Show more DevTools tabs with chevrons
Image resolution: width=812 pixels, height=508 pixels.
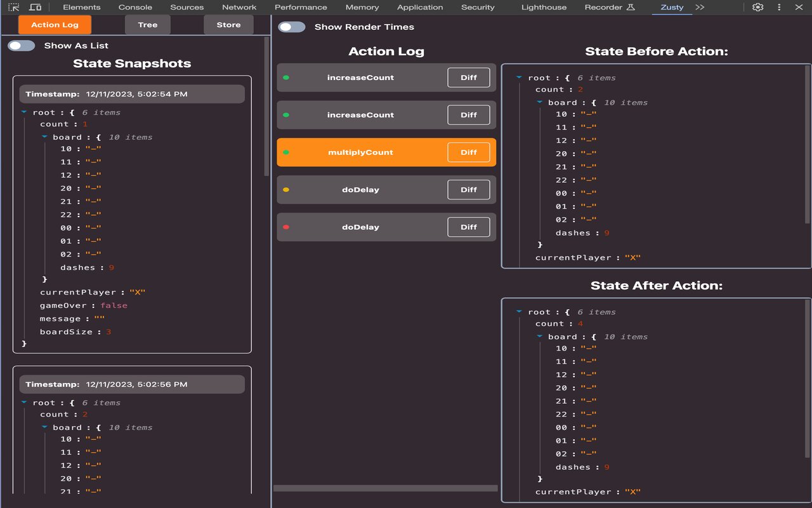pos(700,7)
